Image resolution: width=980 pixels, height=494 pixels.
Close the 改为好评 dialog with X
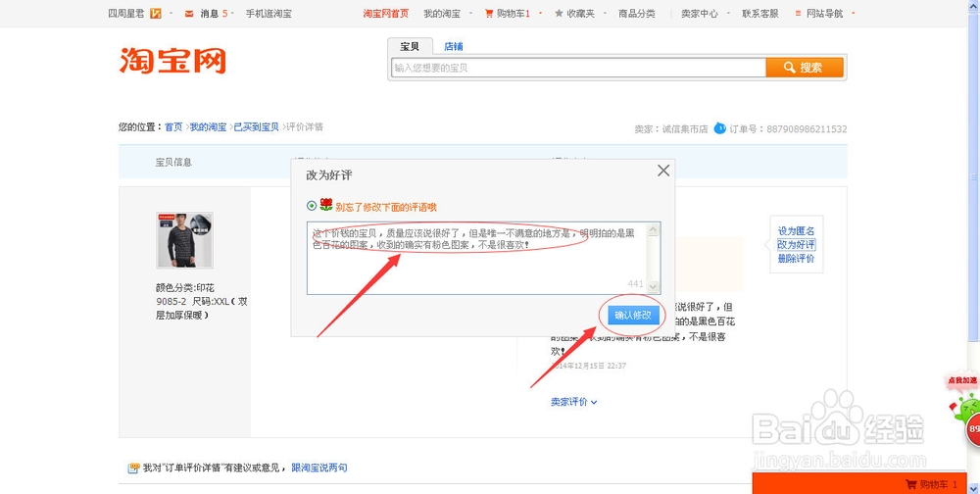(x=663, y=171)
